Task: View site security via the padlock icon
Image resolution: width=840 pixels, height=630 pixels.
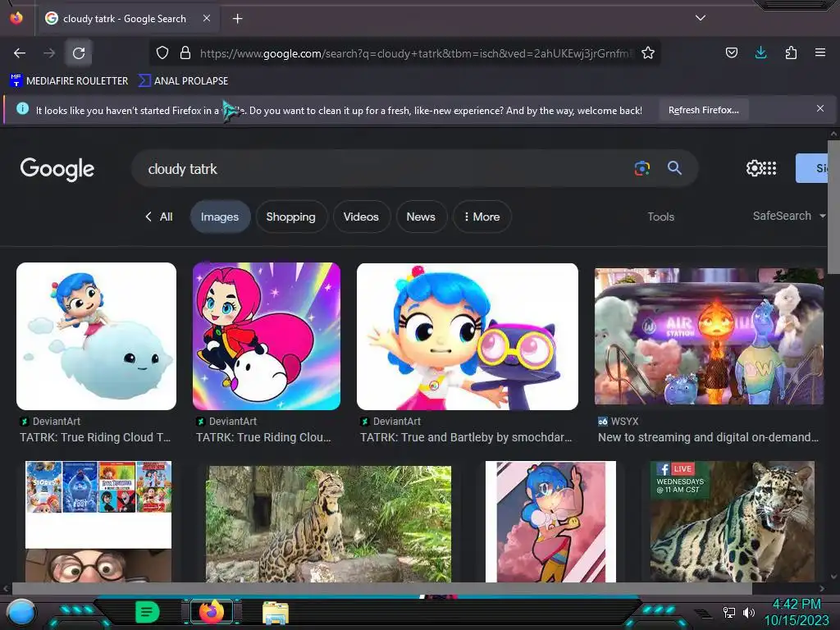Action: pyautogui.click(x=185, y=52)
